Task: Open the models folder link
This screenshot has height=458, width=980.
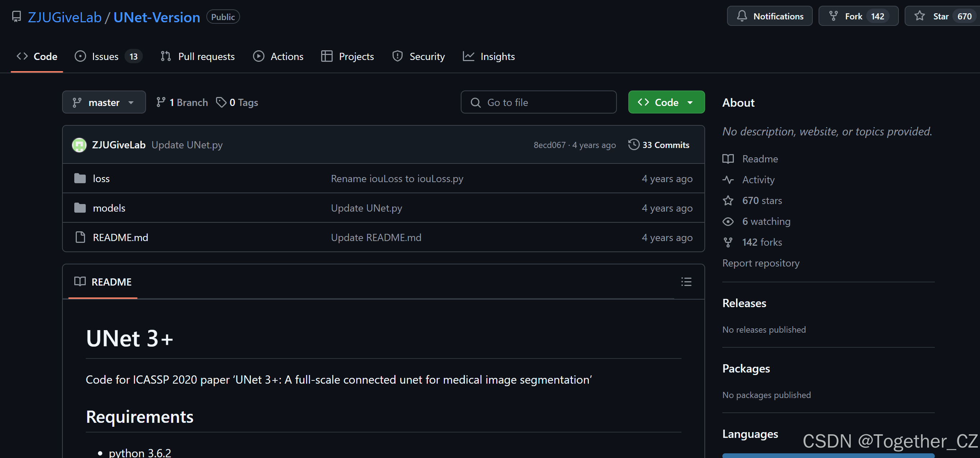Action: 109,208
